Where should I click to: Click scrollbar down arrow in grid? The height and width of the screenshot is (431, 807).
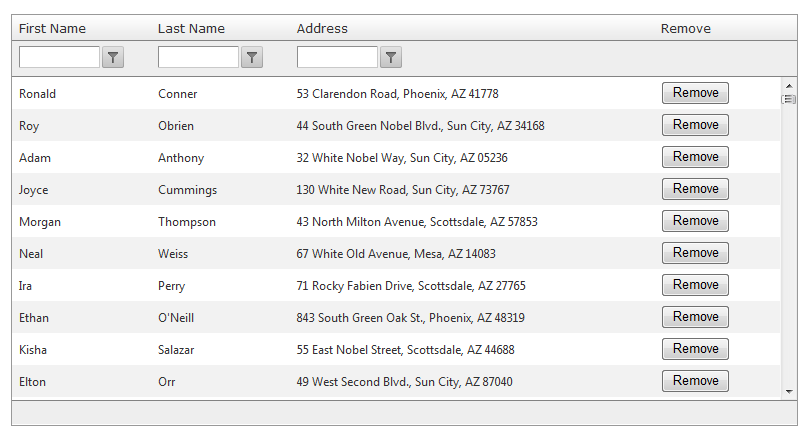789,391
